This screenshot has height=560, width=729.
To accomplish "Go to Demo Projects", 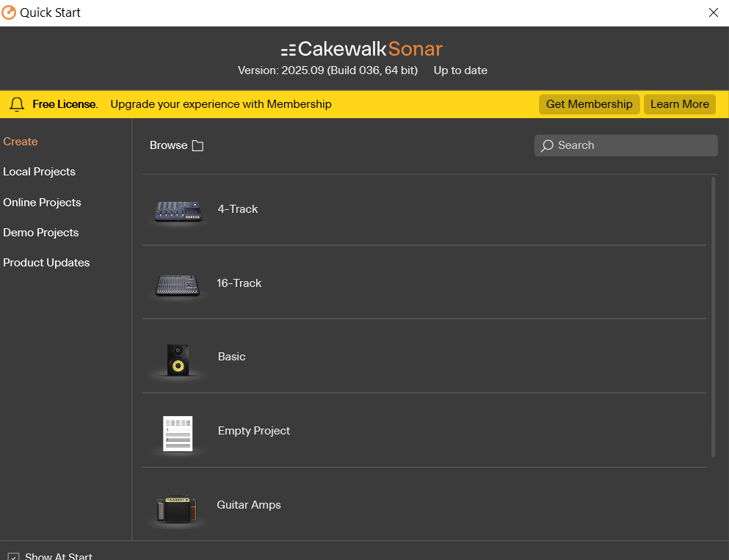I will 41,233.
